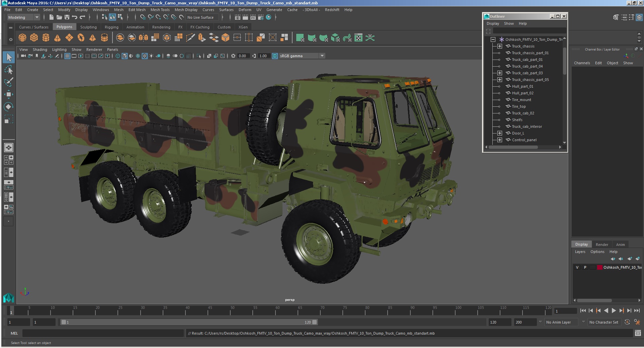Create a polygon sphere from the shelf

22,38
